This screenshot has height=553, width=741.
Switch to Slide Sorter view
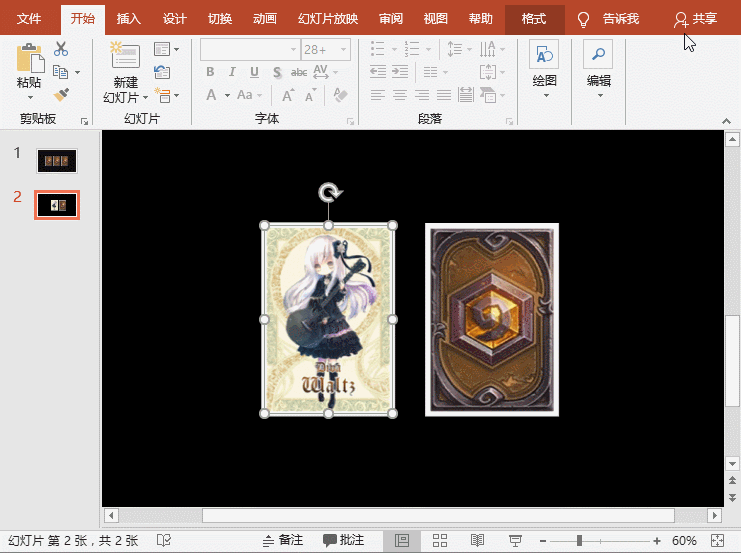(x=440, y=540)
